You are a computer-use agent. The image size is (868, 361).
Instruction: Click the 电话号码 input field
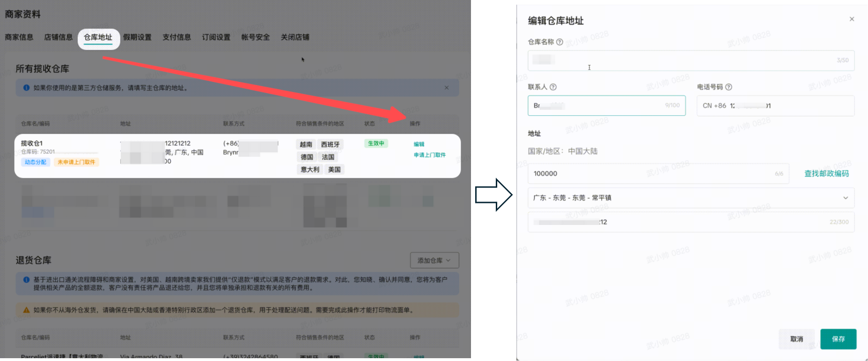coord(775,106)
